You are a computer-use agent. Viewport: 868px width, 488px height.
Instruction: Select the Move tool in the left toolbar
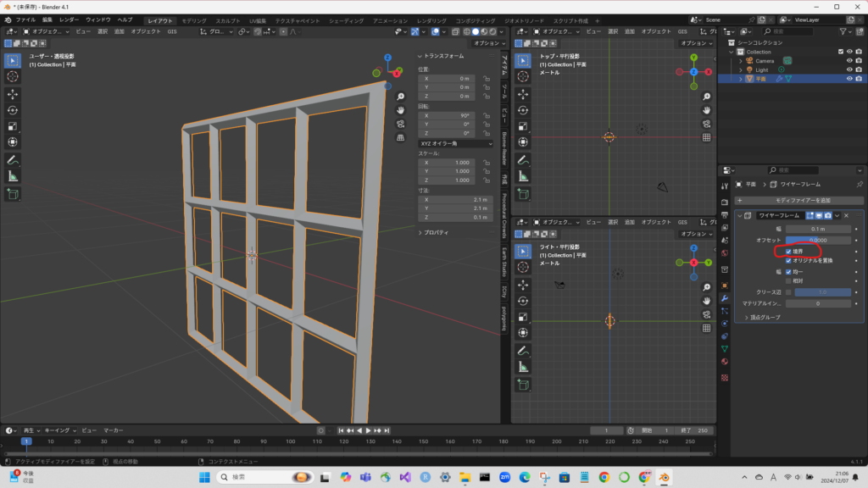pos(13,94)
